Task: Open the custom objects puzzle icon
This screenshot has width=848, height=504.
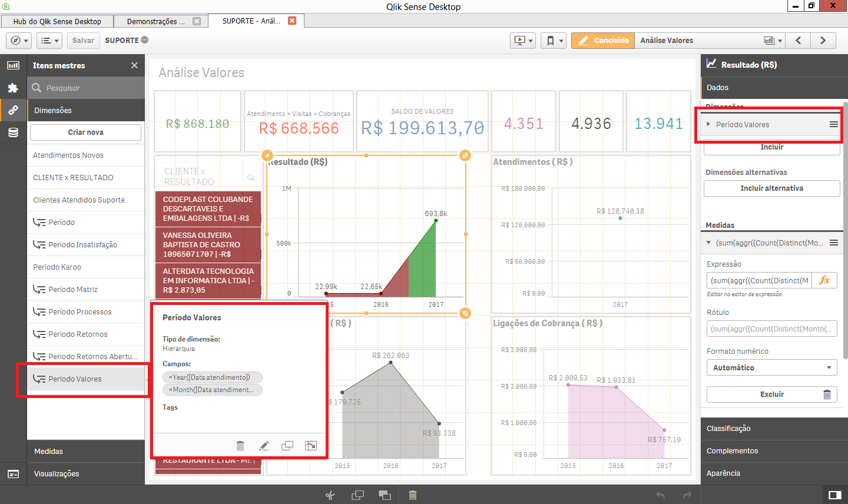Action: 13,88
